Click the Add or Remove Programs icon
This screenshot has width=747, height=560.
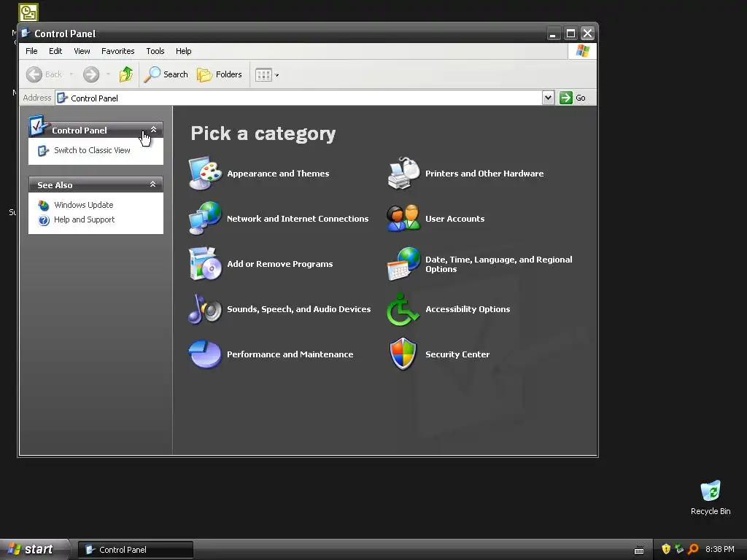[205, 264]
